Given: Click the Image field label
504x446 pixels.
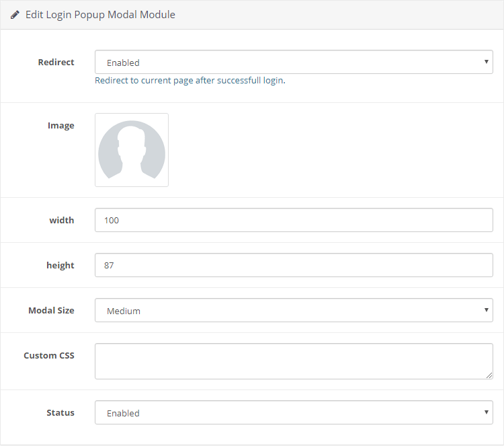Looking at the screenshot, I should click(60, 126).
